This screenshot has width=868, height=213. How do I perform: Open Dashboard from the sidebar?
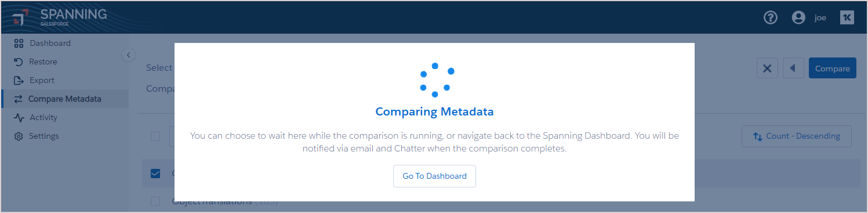click(x=50, y=43)
